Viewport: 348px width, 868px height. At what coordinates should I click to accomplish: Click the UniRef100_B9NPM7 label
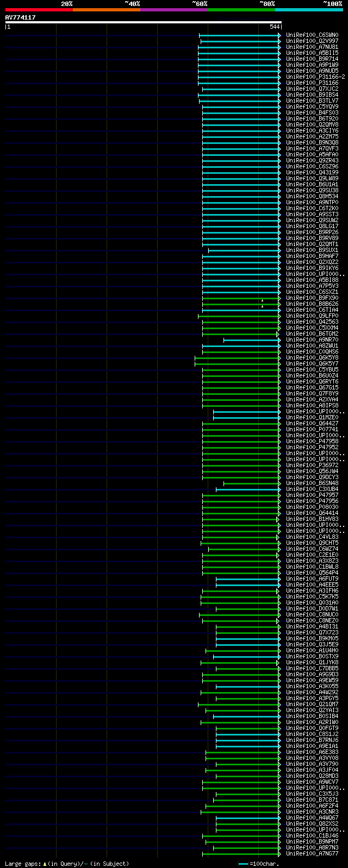point(312,842)
